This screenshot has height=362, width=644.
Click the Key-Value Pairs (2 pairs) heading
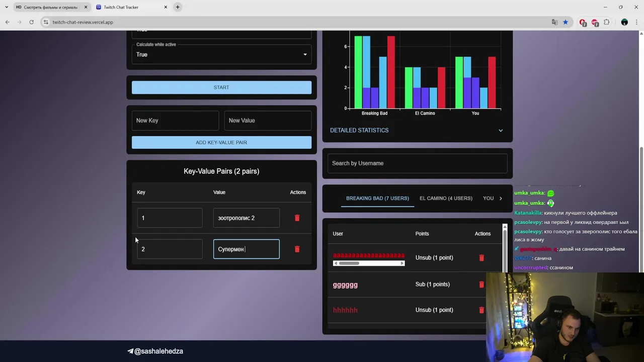[221, 171]
